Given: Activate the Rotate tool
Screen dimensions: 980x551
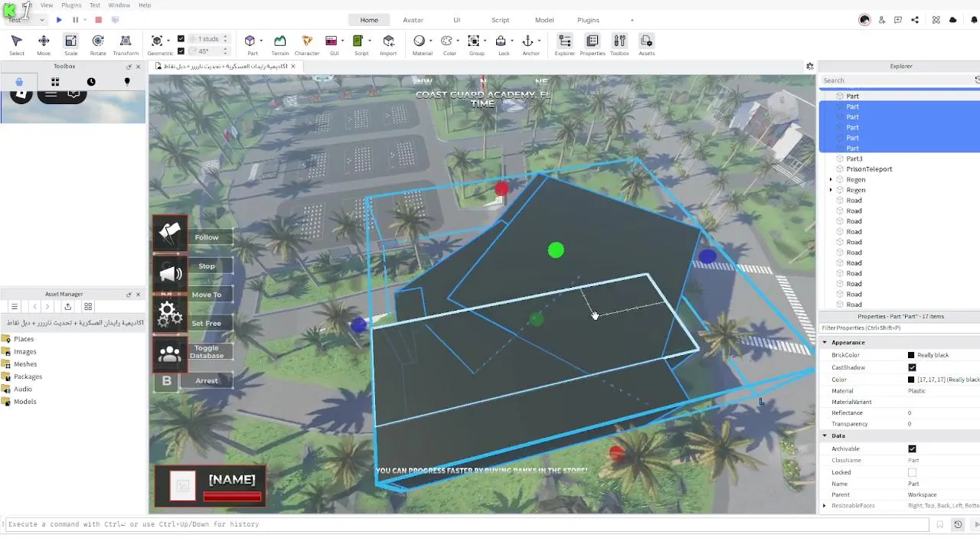Looking at the screenshot, I should 98,45.
